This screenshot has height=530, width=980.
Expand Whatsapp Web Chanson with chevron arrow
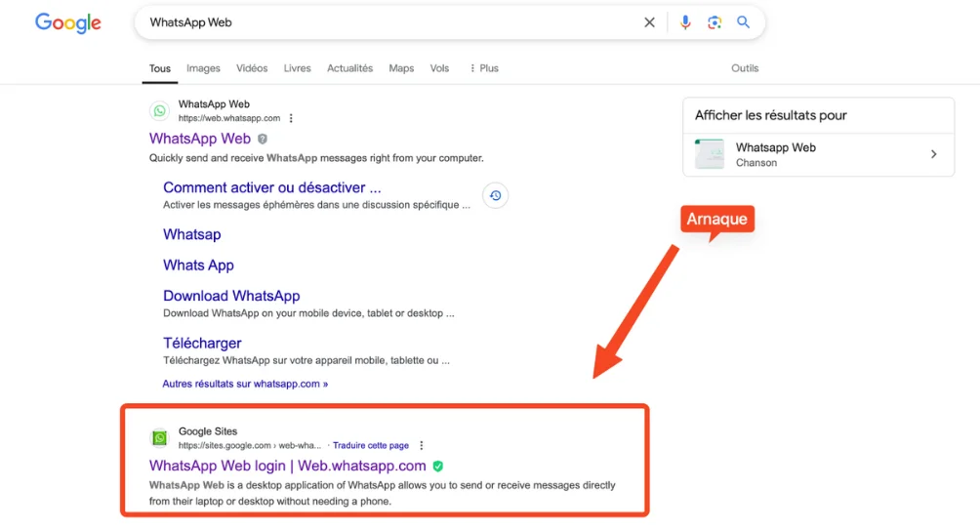(934, 154)
